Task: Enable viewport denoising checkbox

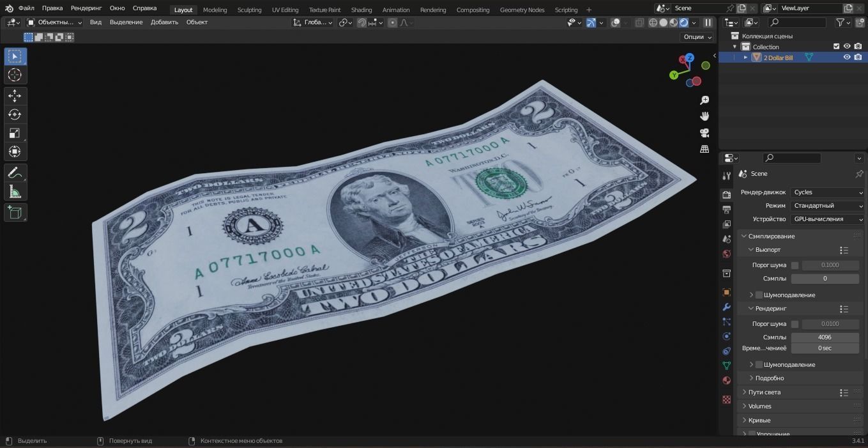Action: click(x=759, y=295)
